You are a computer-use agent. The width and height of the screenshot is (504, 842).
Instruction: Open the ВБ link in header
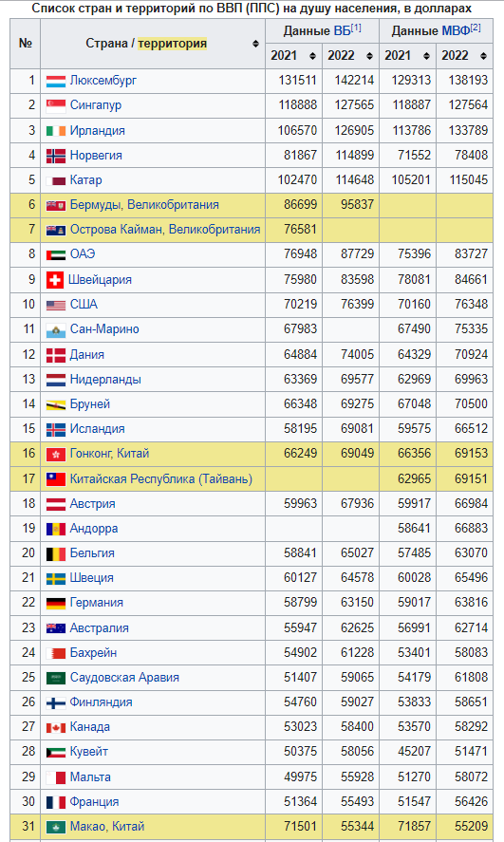click(x=342, y=31)
